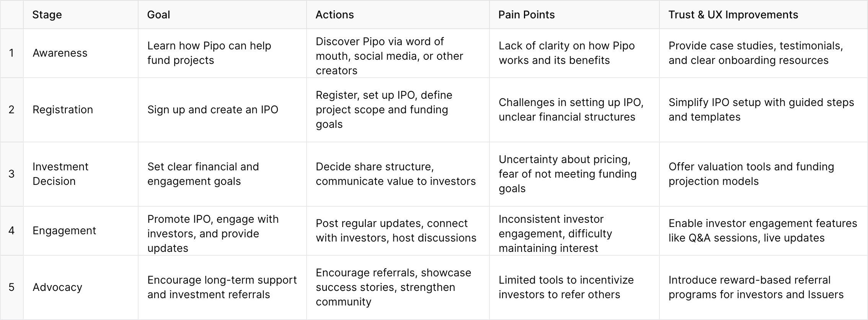Select the 'Introduce reward-based referral programs' cell

tap(763, 287)
